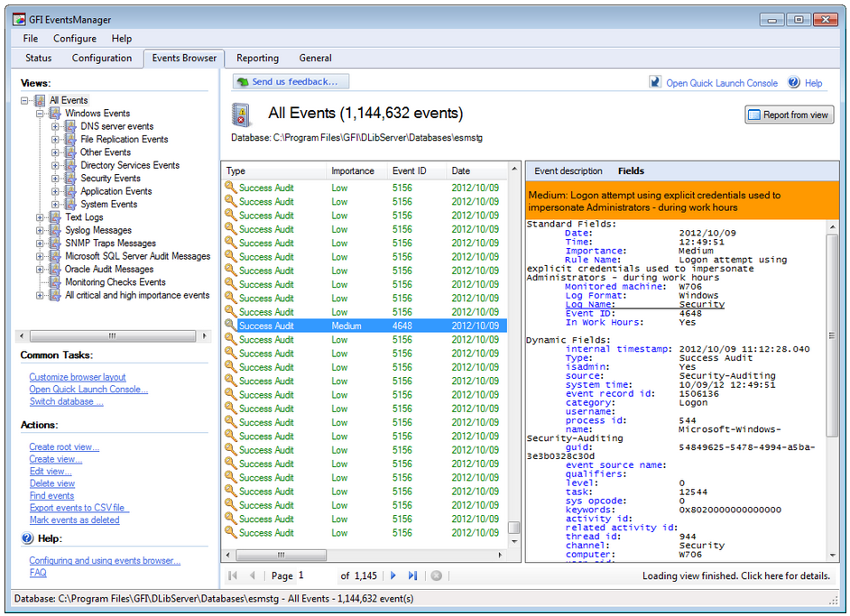850x616 pixels.
Task: Click the Switch database link
Action: 66,401
